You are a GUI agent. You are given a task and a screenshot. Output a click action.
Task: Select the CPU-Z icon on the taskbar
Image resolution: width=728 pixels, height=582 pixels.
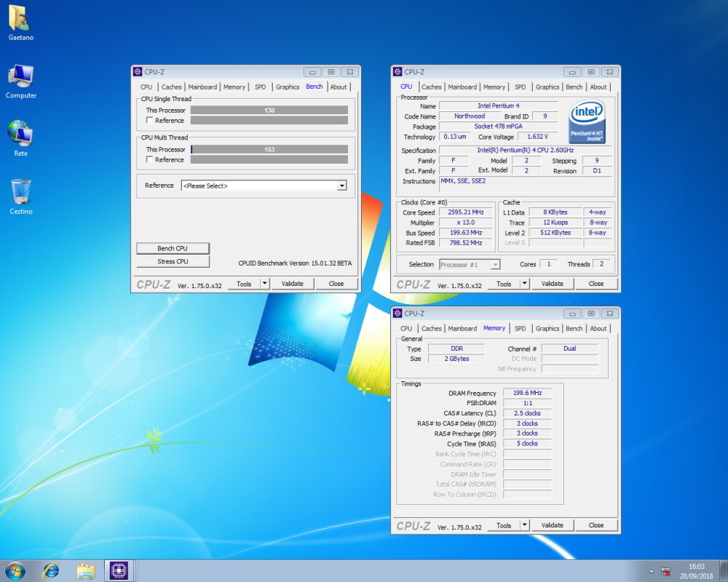point(119,571)
